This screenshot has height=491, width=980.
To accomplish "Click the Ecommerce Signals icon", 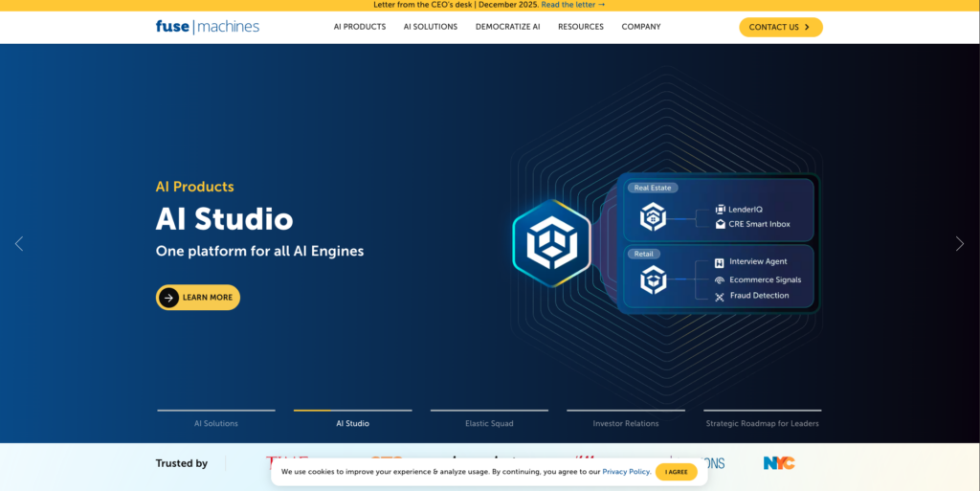I will click(720, 280).
